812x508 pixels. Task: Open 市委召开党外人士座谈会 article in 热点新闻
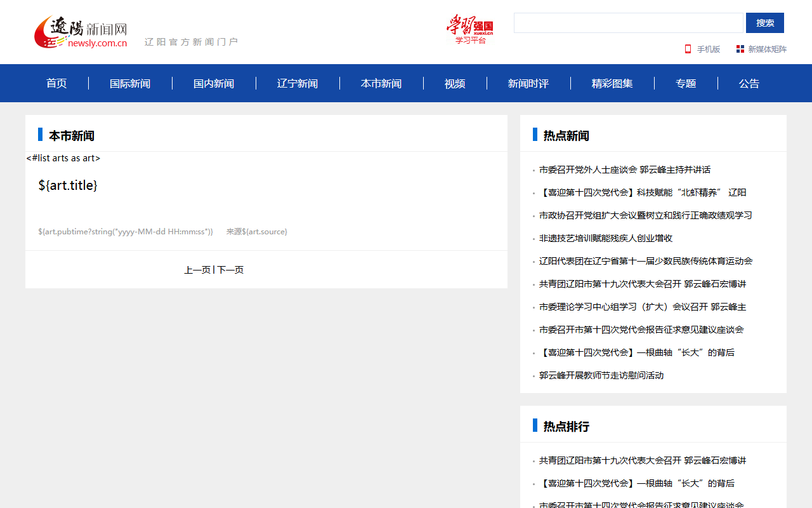[625, 170]
